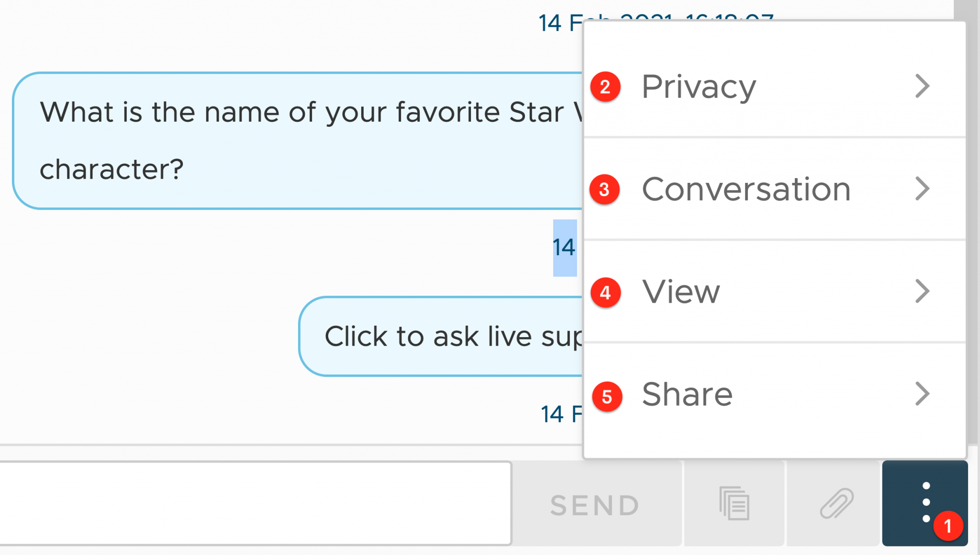Click the paperclip attachment icon

coord(835,503)
